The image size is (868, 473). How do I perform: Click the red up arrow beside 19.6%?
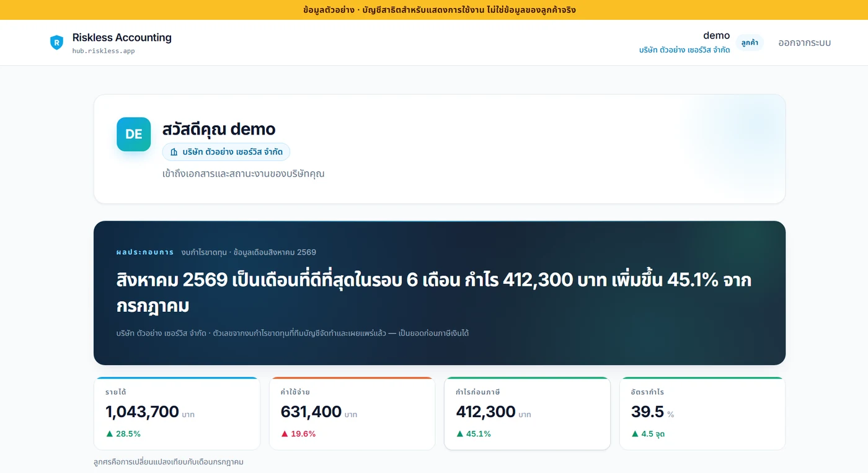tap(285, 434)
